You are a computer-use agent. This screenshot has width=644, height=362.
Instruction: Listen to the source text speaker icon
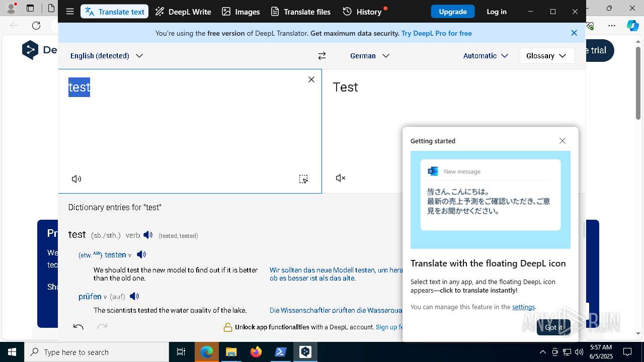[x=76, y=179]
